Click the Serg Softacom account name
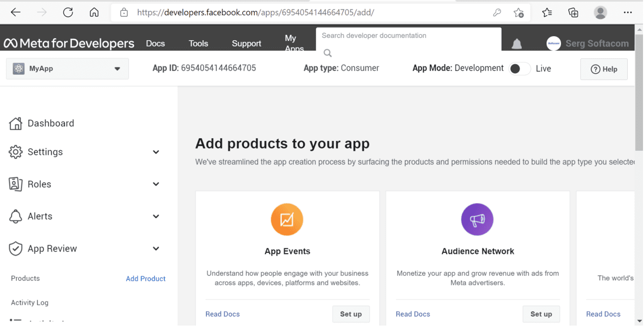Viewport: 644px width, 329px height. pos(597,43)
